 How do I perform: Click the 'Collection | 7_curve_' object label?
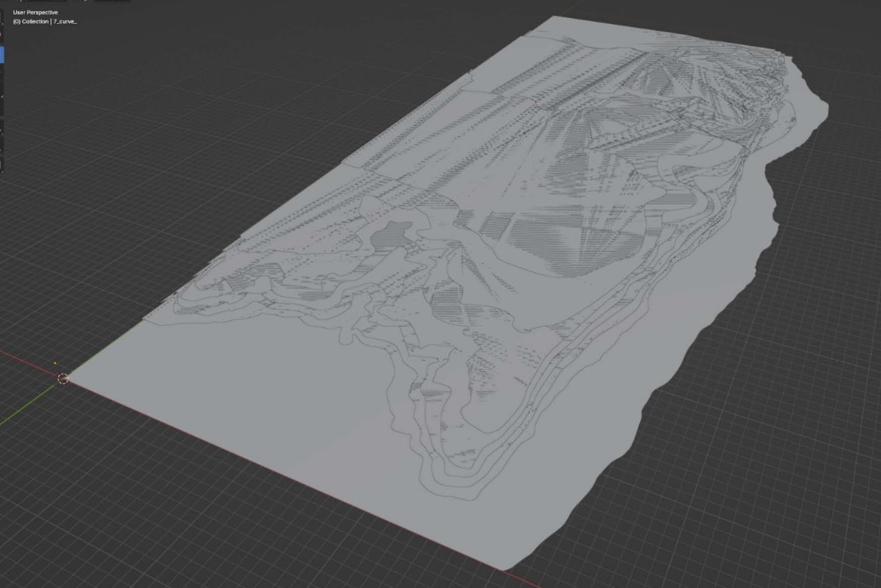44,21
